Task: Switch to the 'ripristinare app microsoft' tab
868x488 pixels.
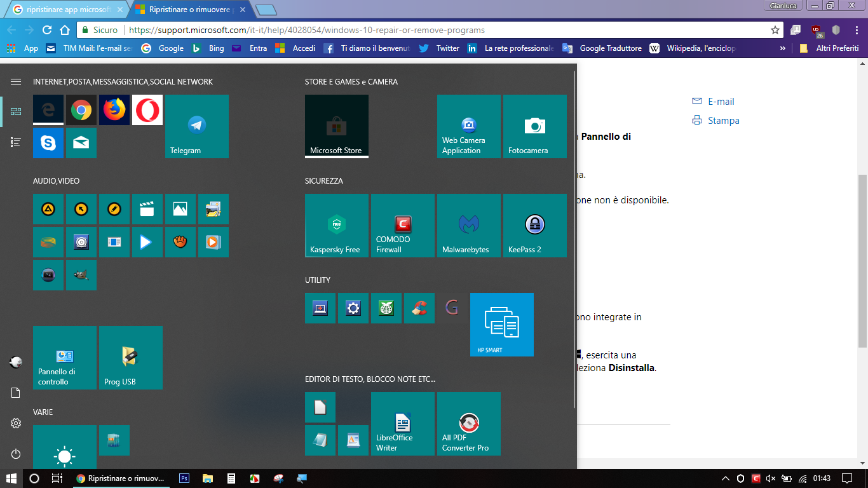Action: (x=67, y=10)
